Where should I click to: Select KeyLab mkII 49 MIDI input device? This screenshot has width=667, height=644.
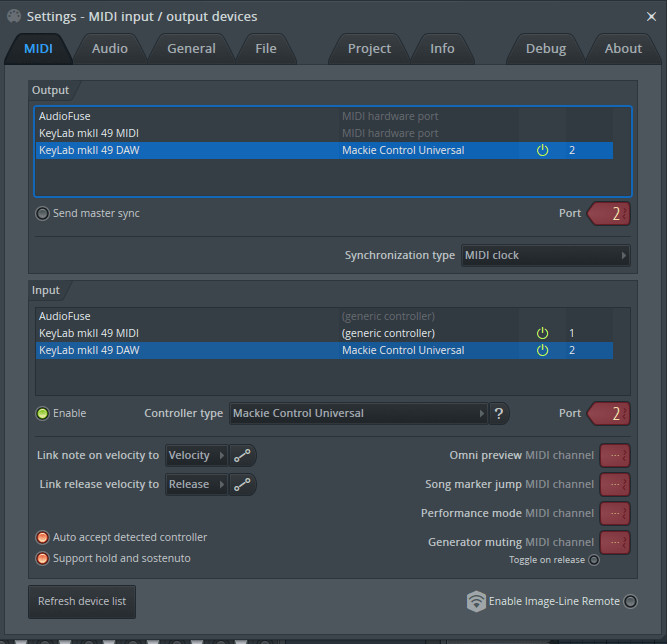pos(324,333)
